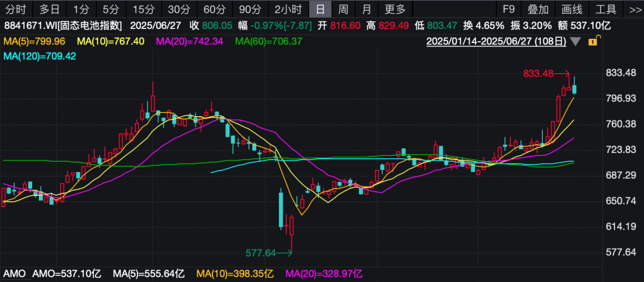
Task: Open the date range dropdown triangle
Action: pos(576,42)
